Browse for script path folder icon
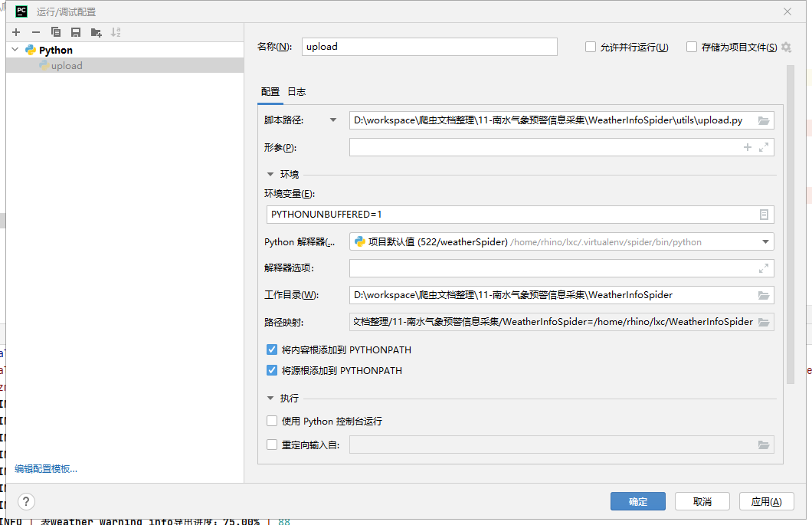Image resolution: width=812 pixels, height=525 pixels. 763,120
